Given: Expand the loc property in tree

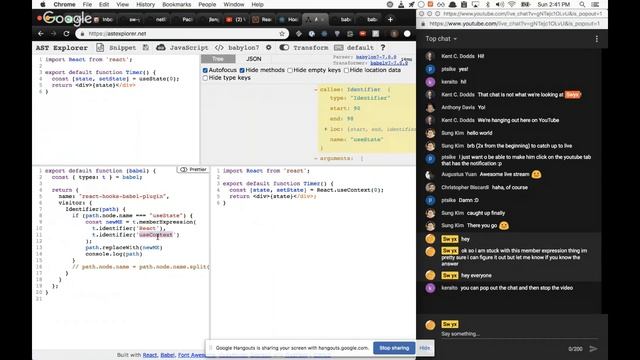Looking at the screenshot, I should [326, 129].
